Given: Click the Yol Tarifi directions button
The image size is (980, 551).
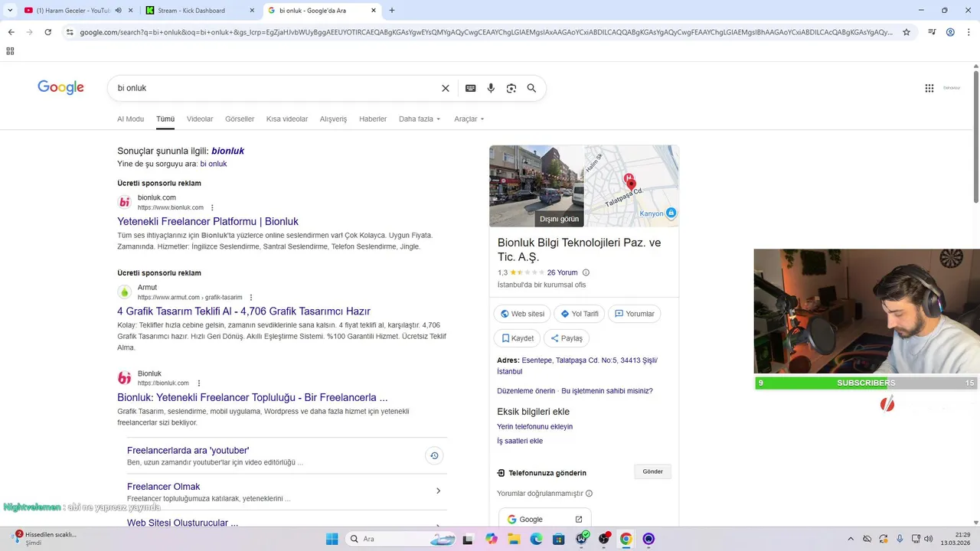Looking at the screenshot, I should click(x=580, y=314).
